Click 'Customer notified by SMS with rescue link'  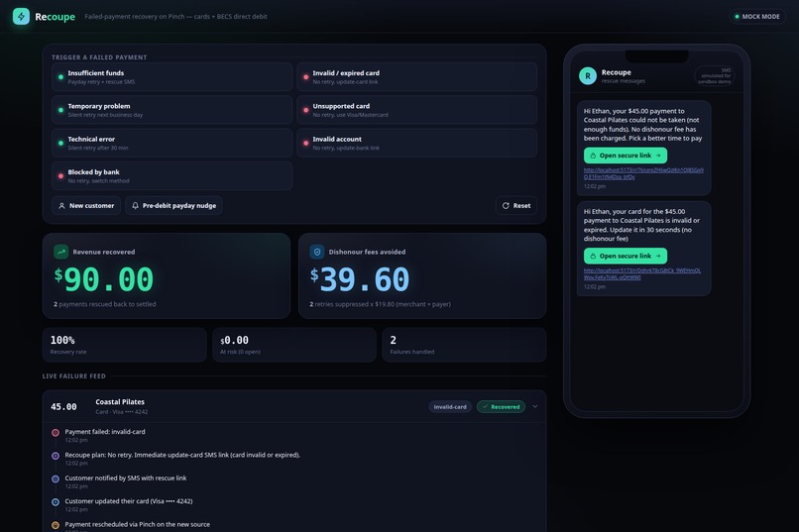coord(125,479)
